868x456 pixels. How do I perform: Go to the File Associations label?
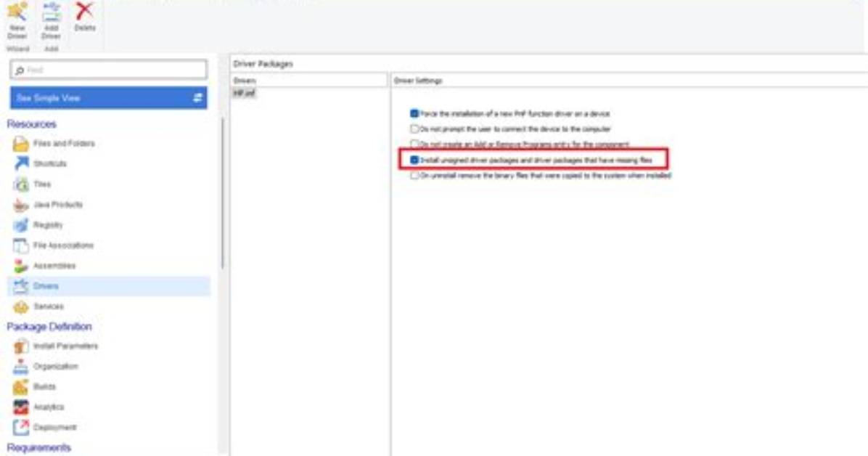63,245
